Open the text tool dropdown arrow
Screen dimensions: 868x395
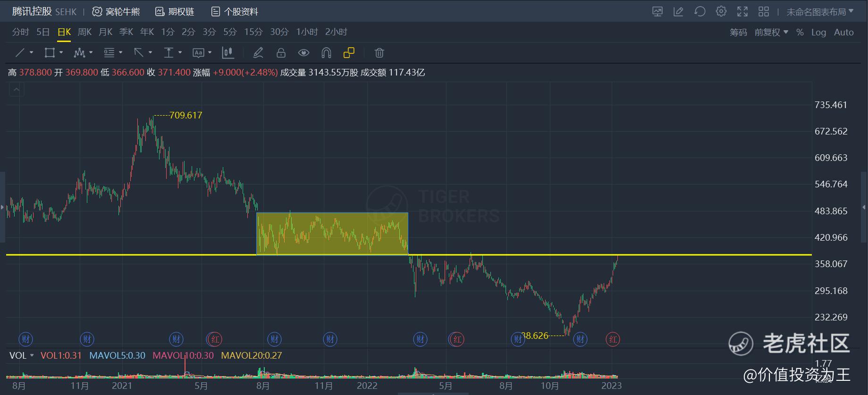pos(210,53)
